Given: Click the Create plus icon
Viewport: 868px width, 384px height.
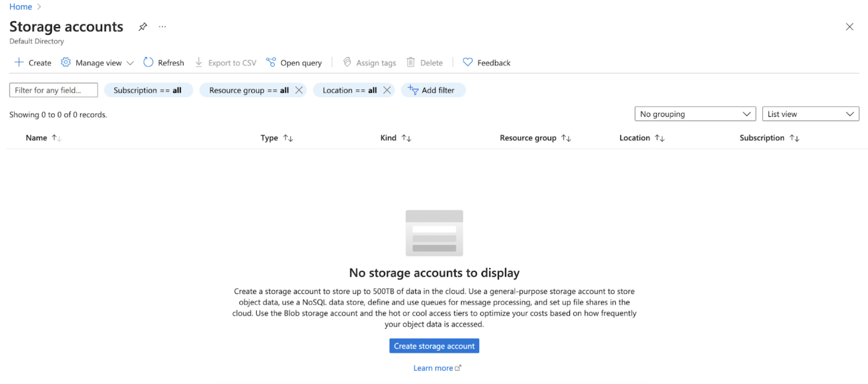Looking at the screenshot, I should (x=19, y=62).
